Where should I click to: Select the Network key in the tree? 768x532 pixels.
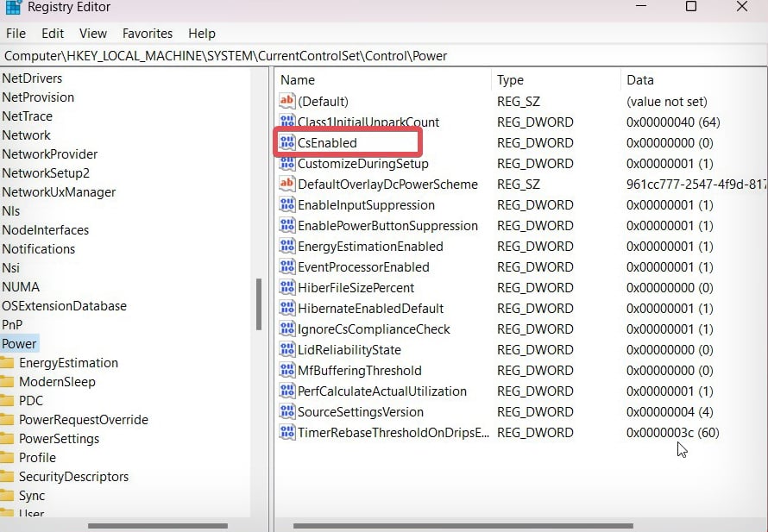(x=26, y=135)
